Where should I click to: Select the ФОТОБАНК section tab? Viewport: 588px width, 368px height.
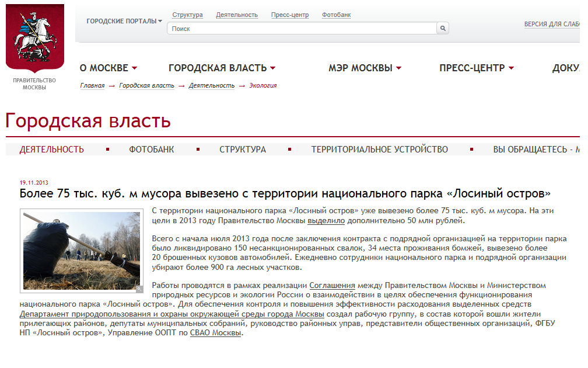tap(152, 150)
